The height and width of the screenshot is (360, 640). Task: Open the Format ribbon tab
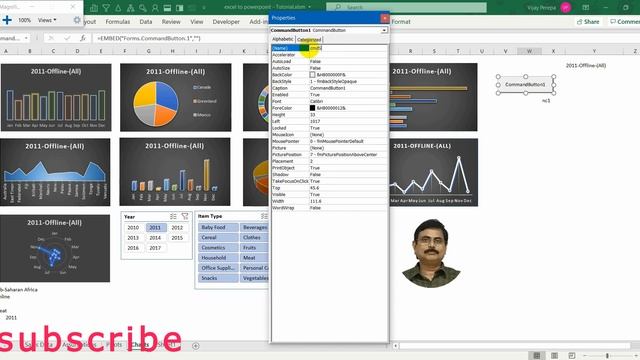tap(400, 22)
